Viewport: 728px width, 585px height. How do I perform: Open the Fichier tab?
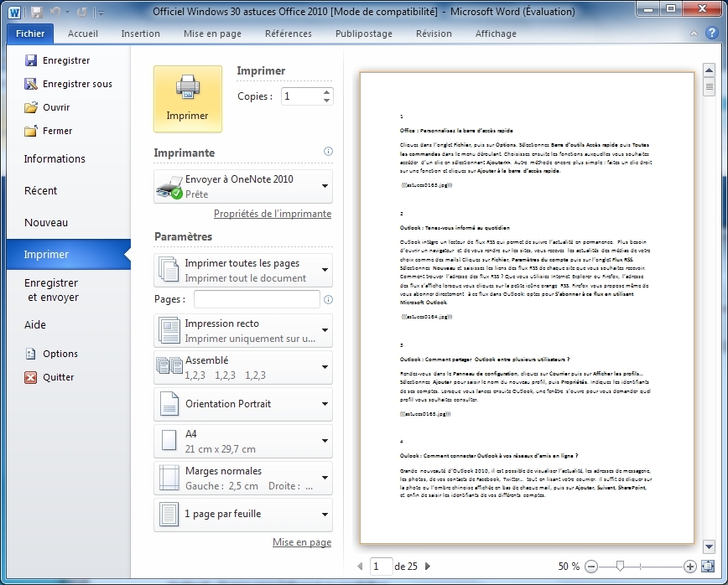[x=30, y=34]
